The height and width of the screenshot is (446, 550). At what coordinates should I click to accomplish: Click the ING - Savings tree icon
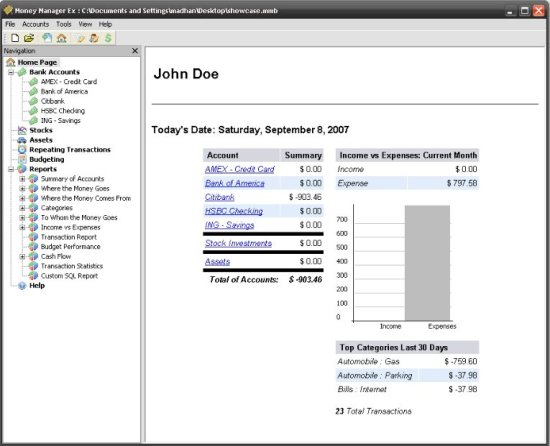33,121
